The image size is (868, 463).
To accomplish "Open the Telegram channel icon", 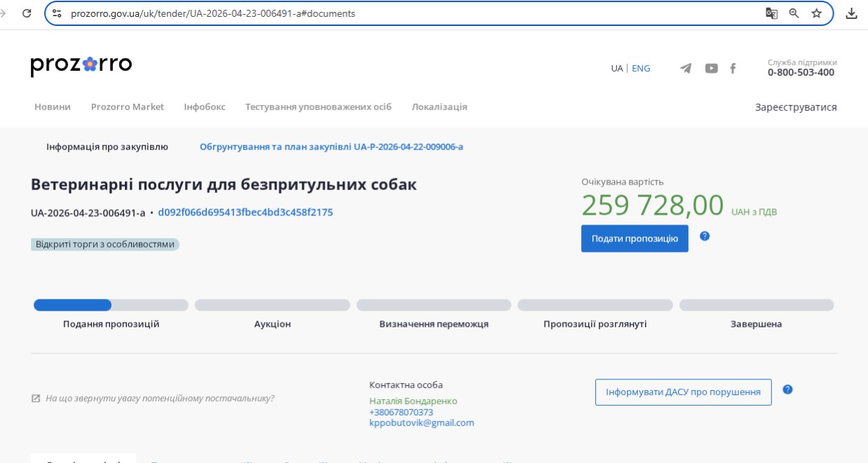I will click(686, 68).
